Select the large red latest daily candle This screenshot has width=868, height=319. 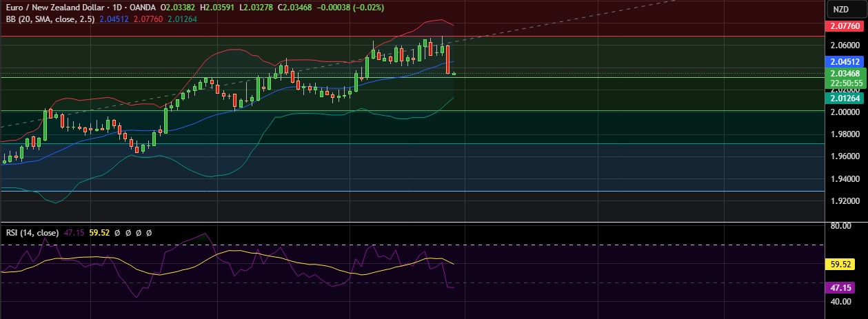(448, 60)
